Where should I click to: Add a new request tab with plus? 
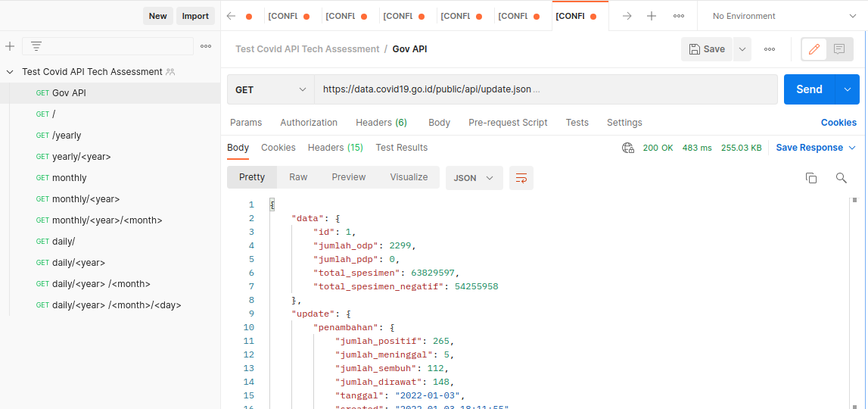click(x=652, y=16)
